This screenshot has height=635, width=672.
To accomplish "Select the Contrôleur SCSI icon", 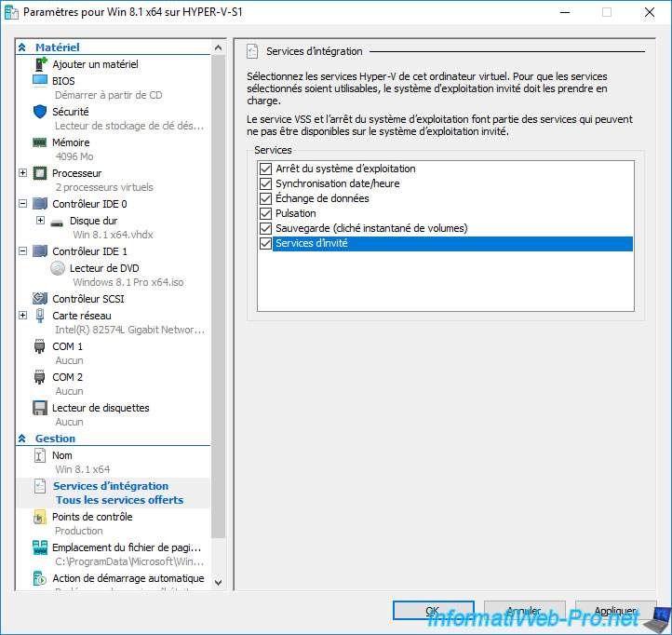I will (x=40, y=299).
